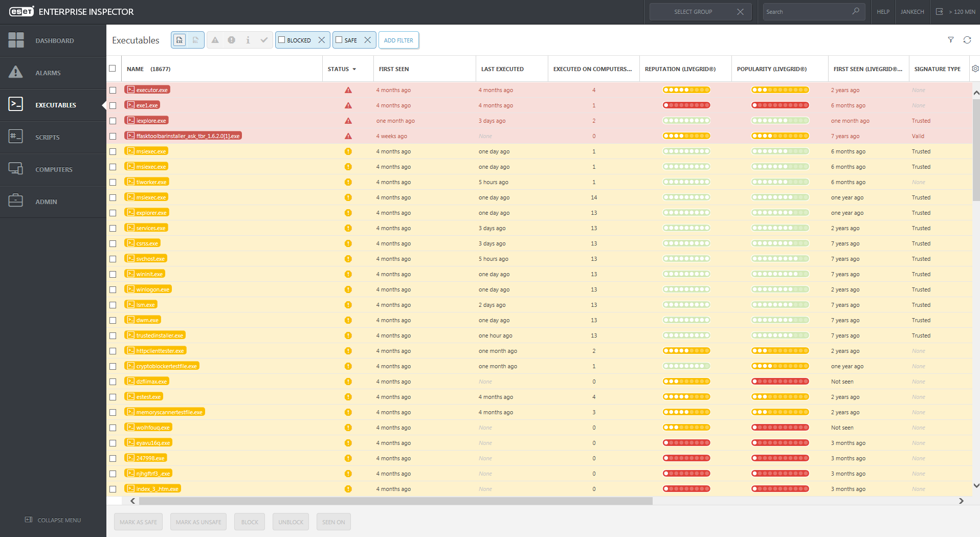980x537 pixels.
Task: Open the Computers section in sidebar
Action: (x=53, y=169)
